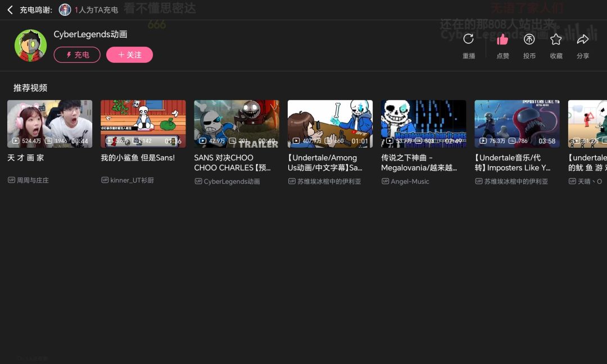Click duration 01:01 on Undertale/Among Us thumbnail
Image resolution: width=607 pixels, height=364 pixels.
click(x=360, y=141)
